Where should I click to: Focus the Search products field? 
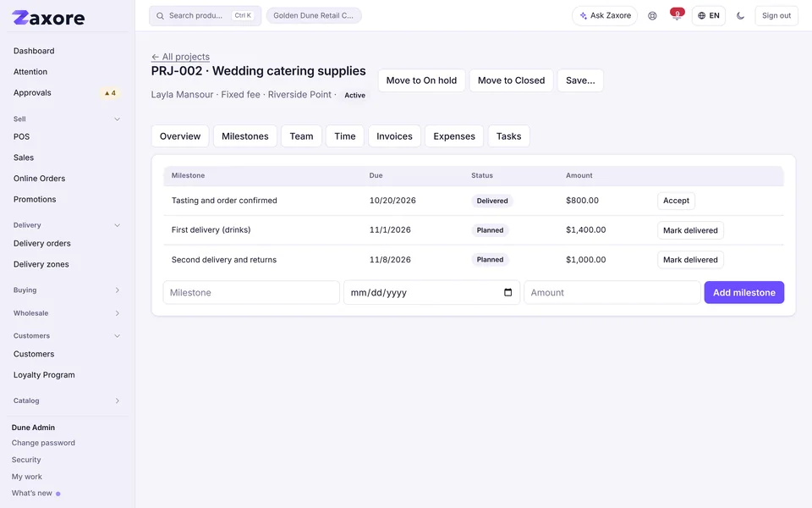(x=205, y=15)
